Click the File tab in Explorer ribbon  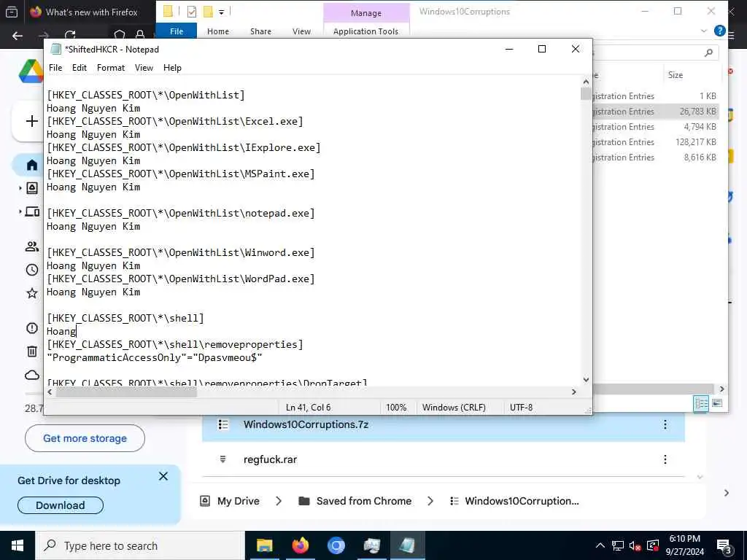pos(177,31)
